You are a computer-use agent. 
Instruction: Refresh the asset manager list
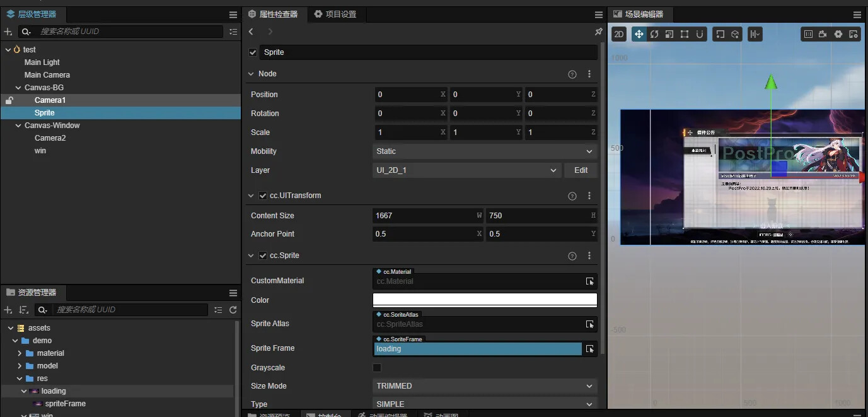click(x=233, y=310)
